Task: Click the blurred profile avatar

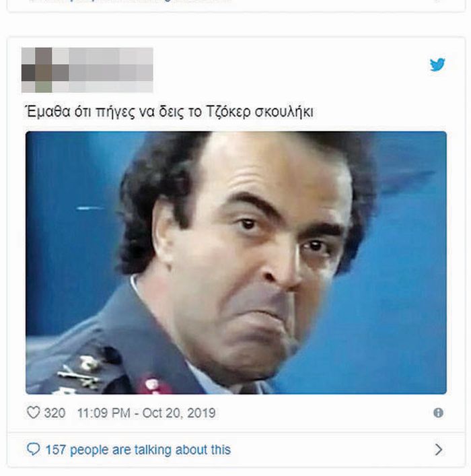Action: pyautogui.click(x=37, y=70)
